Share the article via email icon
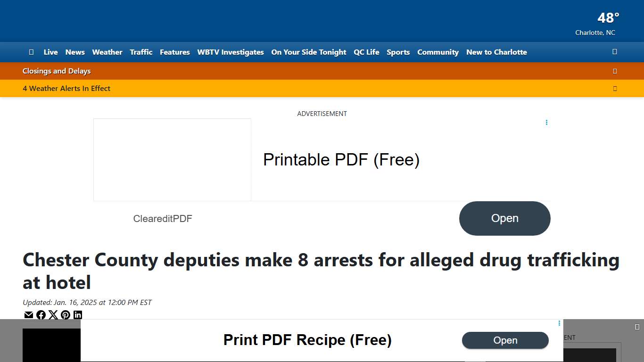The height and width of the screenshot is (362, 644). tap(29, 315)
